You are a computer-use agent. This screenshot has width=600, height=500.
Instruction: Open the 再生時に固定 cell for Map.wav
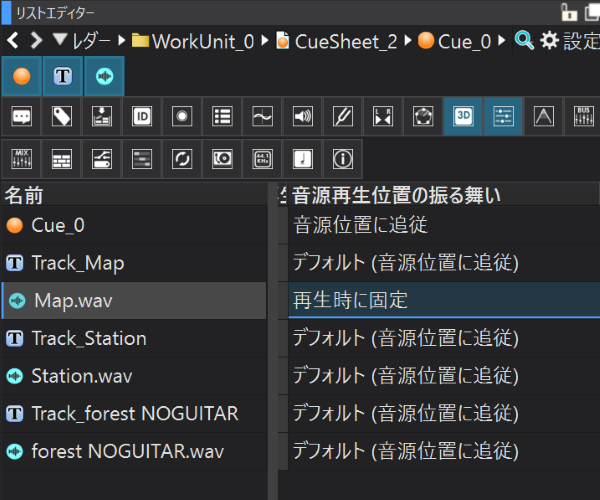[444, 300]
